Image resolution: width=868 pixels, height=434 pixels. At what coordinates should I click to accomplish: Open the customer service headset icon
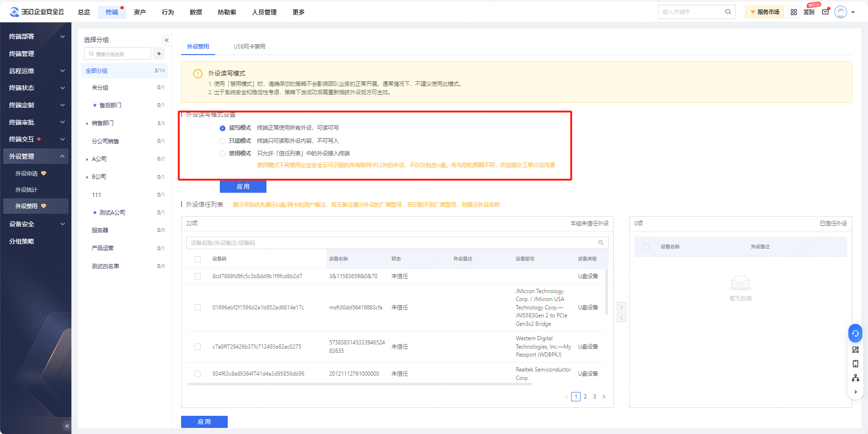tap(855, 333)
